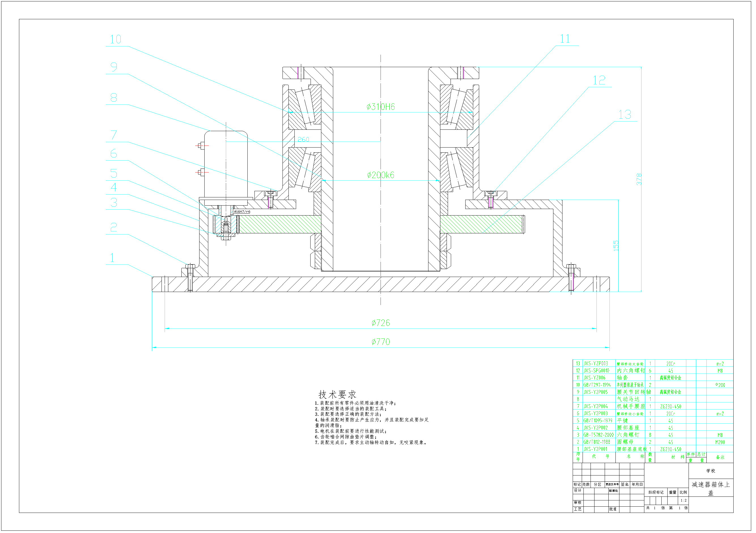Click balloon number 11 leader label
Viewport: 756px width, 533px height.
[565, 39]
